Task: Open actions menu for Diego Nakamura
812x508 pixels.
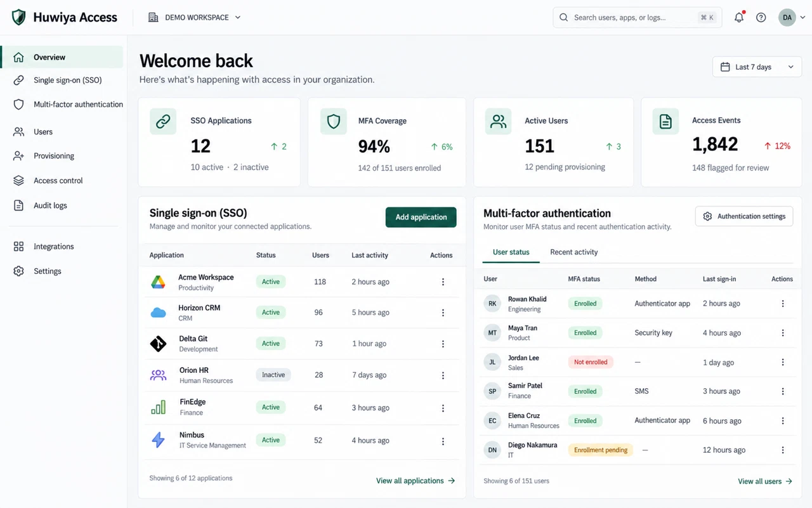Action: 783,450
